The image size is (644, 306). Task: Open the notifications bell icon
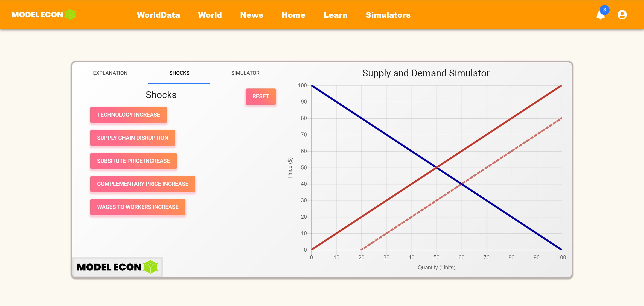(600, 15)
